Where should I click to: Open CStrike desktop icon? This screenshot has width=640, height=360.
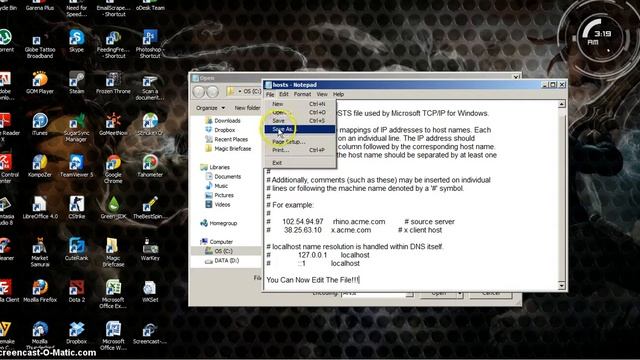[x=76, y=207]
